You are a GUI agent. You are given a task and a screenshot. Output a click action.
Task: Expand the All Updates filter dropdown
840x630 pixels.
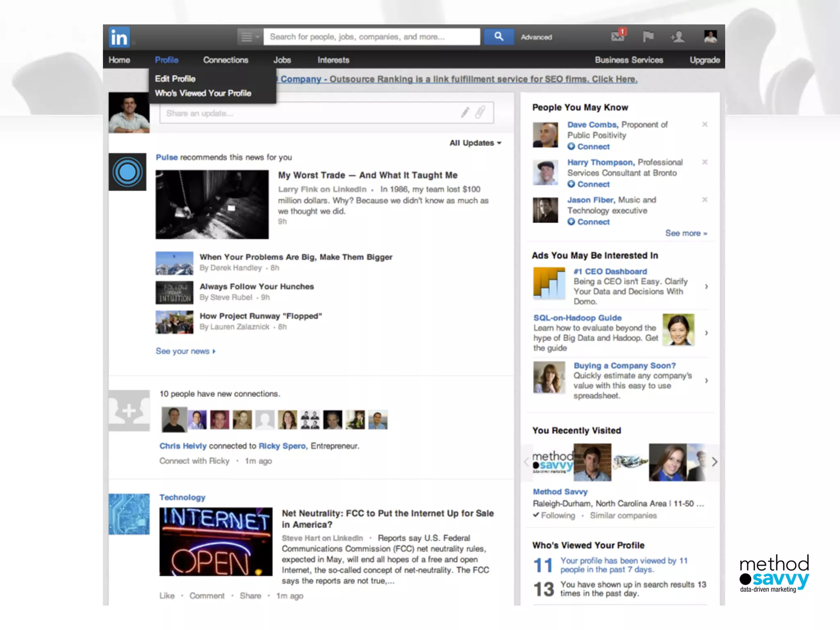(x=475, y=143)
